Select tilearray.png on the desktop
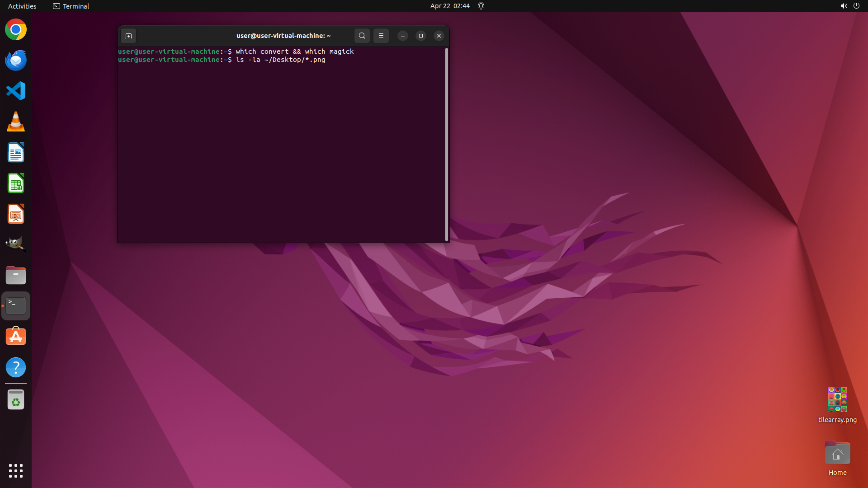Screen dimensions: 868x488 837,400
